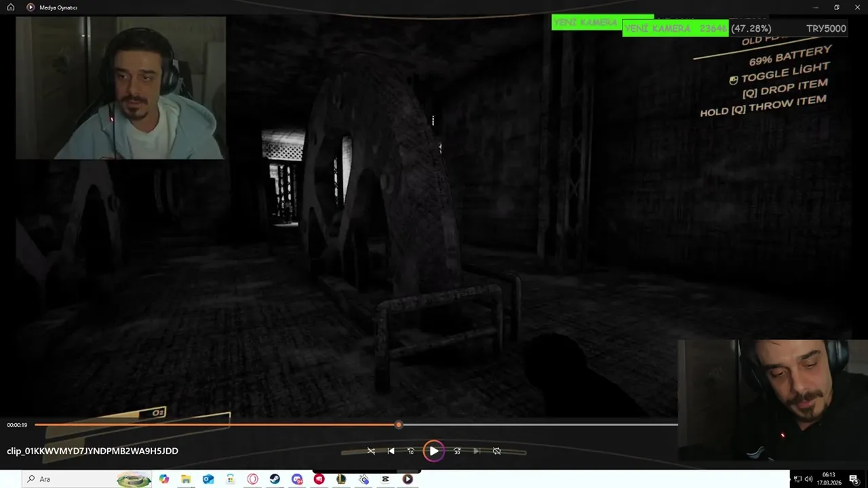Image resolution: width=868 pixels, height=488 pixels.
Task: Click the Medya Oynatıcı window title
Action: coord(59,7)
